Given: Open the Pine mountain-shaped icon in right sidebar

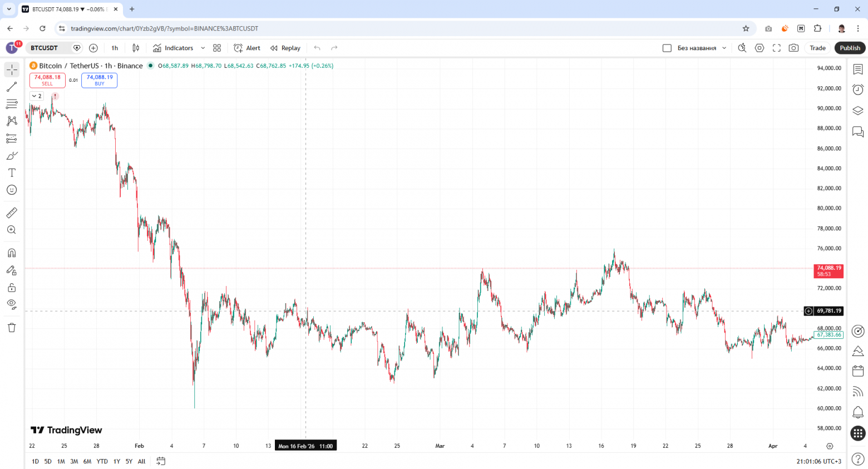Looking at the screenshot, I should point(858,351).
